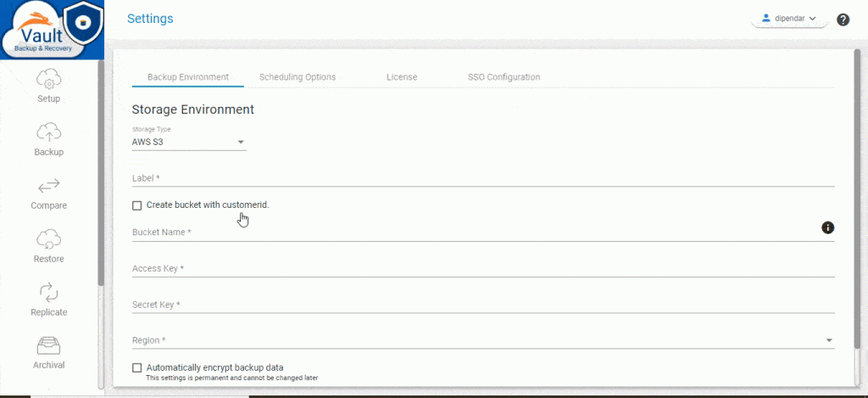Click the Settings page title
This screenshot has height=398, width=868.
pos(150,19)
